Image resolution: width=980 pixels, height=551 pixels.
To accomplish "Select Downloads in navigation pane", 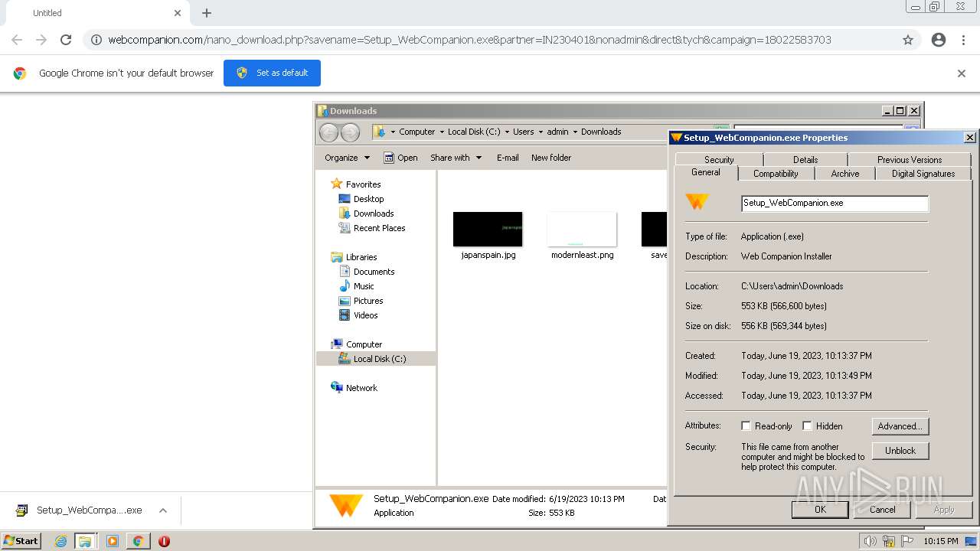I will coord(374,214).
